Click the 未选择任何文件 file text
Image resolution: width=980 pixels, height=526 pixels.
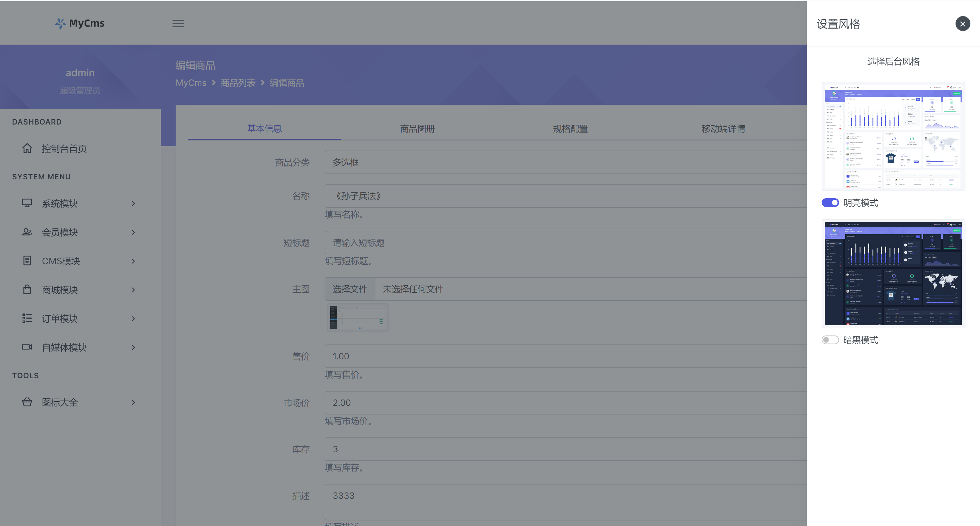click(413, 289)
